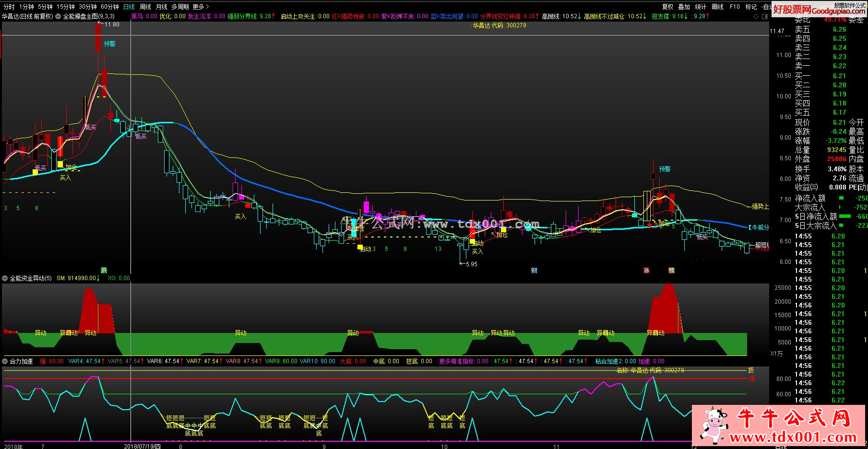Click the VAR9: 60.00 readout
This screenshot has height=449, width=868.
[281, 361]
